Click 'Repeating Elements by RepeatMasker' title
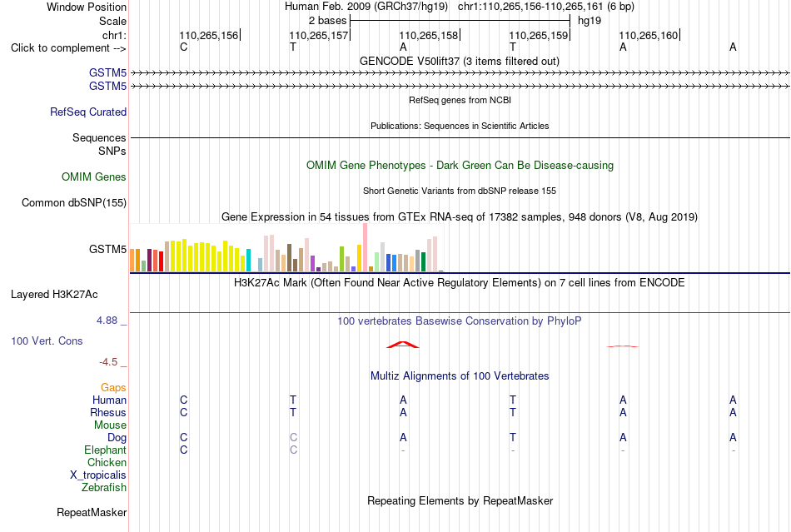This screenshot has height=532, width=791. coord(460,500)
